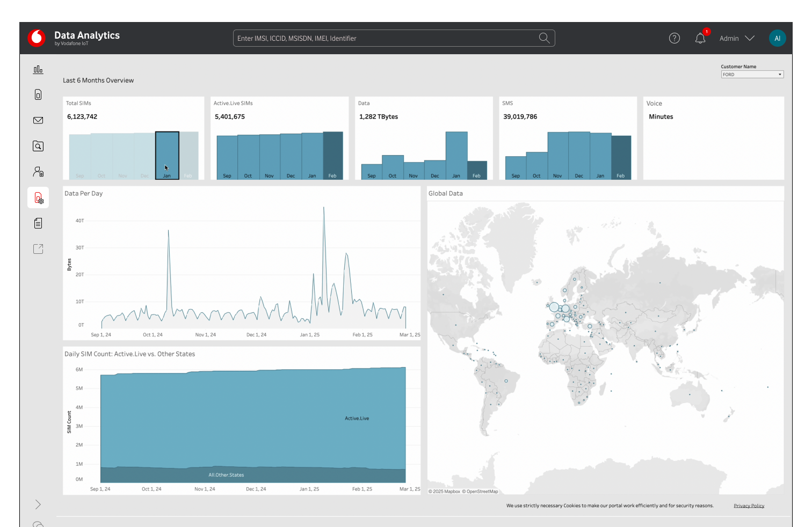The image size is (812, 527).
Task: Click the folder search sidebar icon
Action: [x=38, y=147]
